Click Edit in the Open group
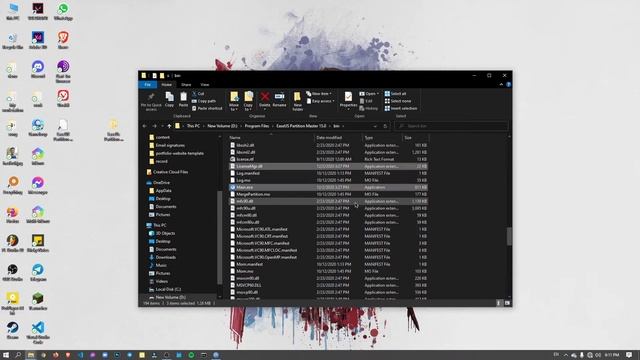 coord(366,101)
